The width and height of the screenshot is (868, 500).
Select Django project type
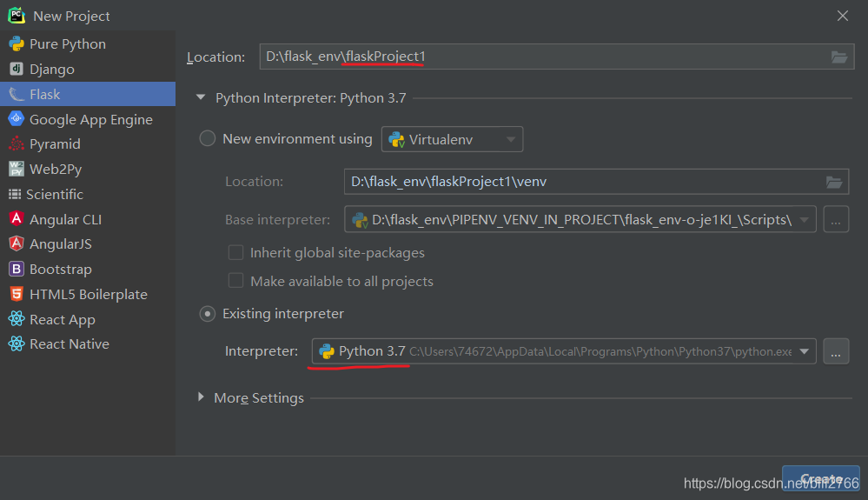click(88, 69)
